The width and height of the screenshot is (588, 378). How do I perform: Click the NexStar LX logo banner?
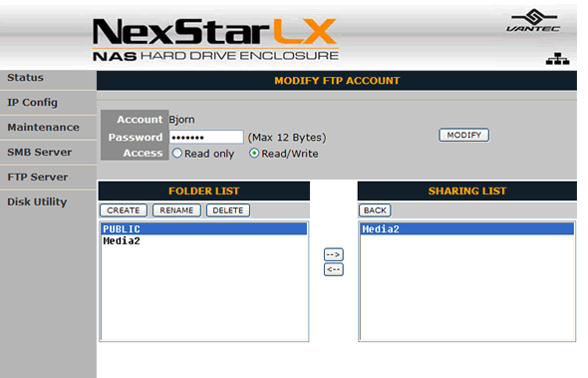(x=215, y=39)
